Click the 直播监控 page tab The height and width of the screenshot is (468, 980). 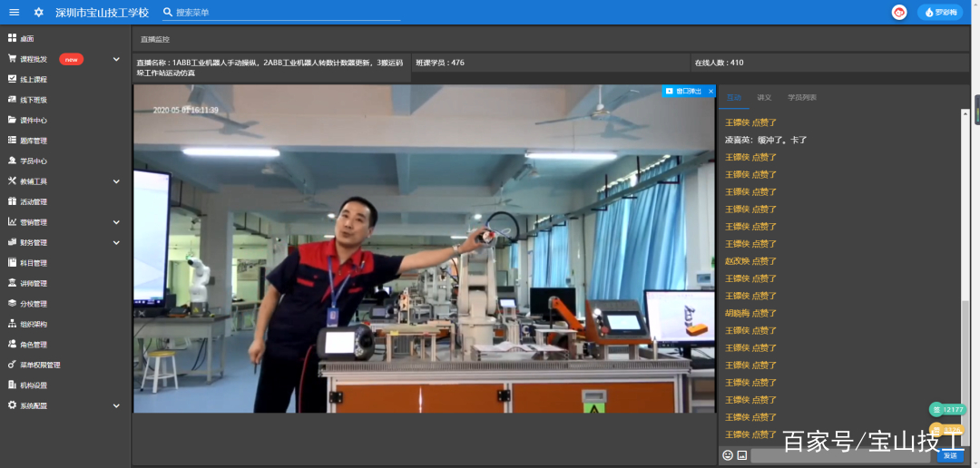(155, 39)
